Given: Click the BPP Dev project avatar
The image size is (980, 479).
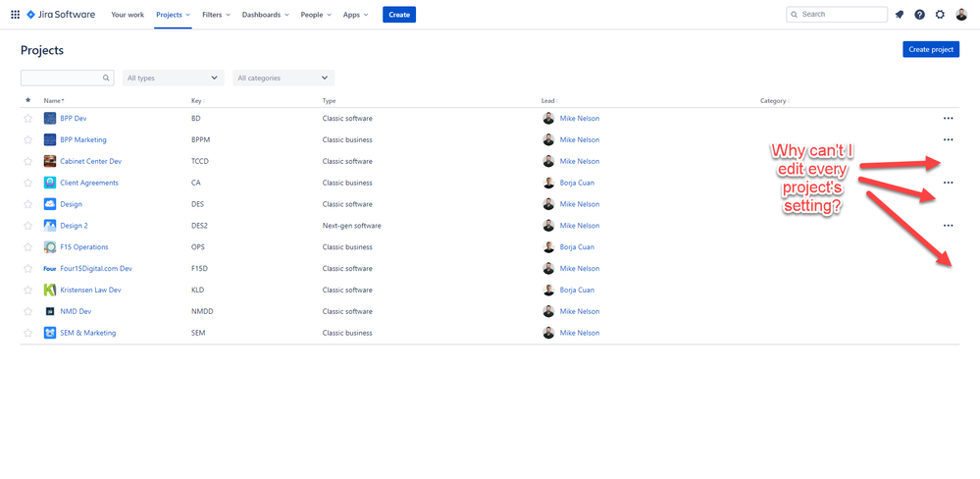Looking at the screenshot, I should click(x=50, y=118).
